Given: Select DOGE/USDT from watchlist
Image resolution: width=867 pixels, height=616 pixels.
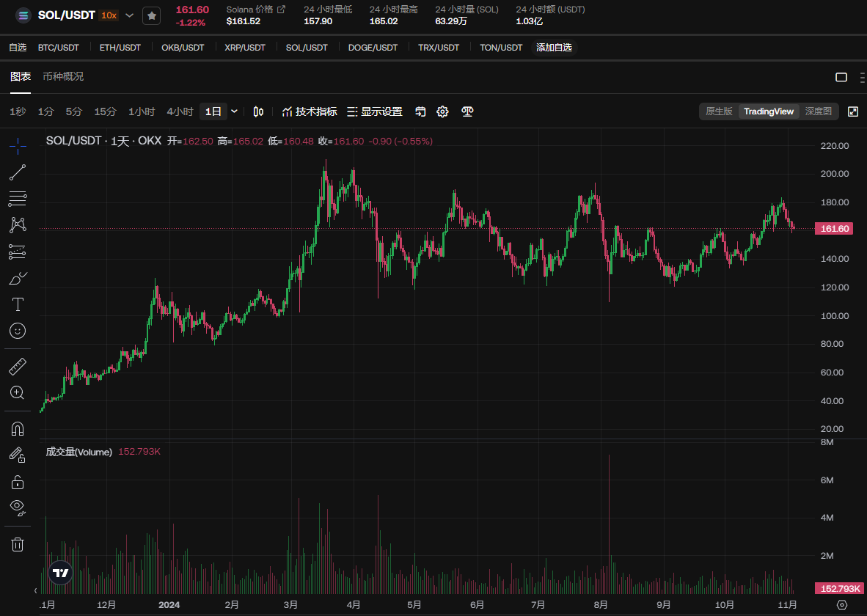Looking at the screenshot, I should pos(373,48).
